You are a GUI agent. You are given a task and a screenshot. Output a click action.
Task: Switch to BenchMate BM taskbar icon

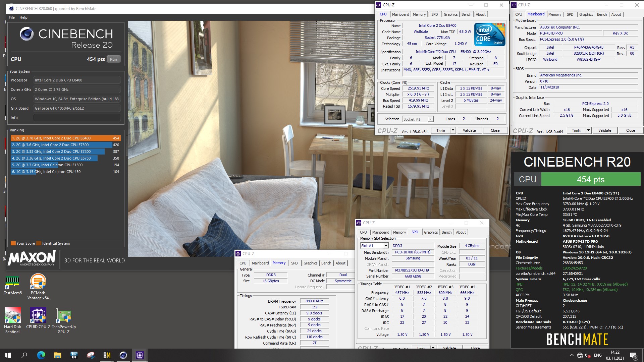click(107, 355)
